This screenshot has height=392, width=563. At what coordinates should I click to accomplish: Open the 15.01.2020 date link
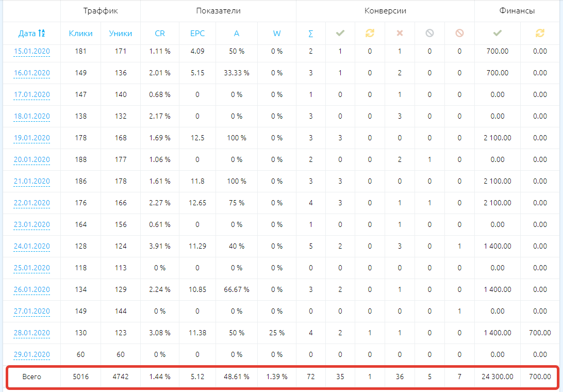[32, 51]
